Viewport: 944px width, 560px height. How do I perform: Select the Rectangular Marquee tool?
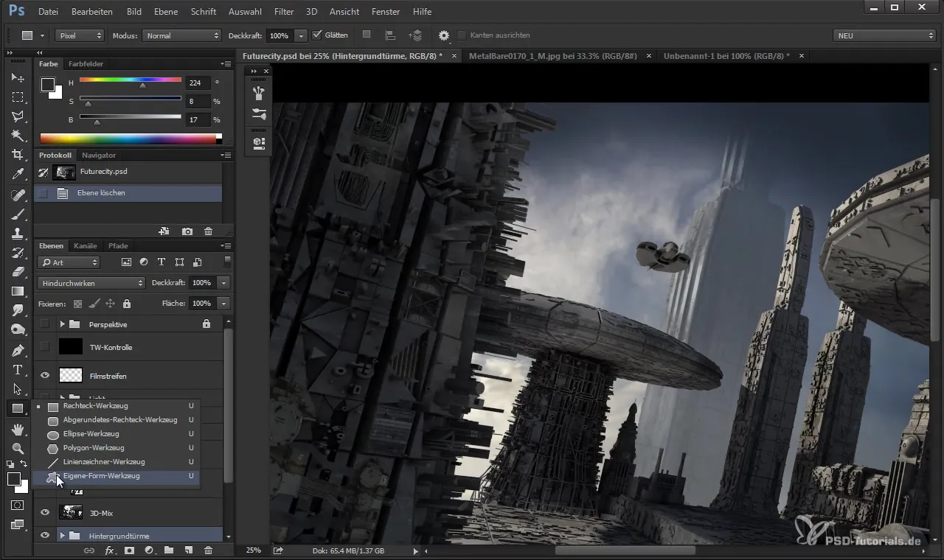tap(18, 97)
